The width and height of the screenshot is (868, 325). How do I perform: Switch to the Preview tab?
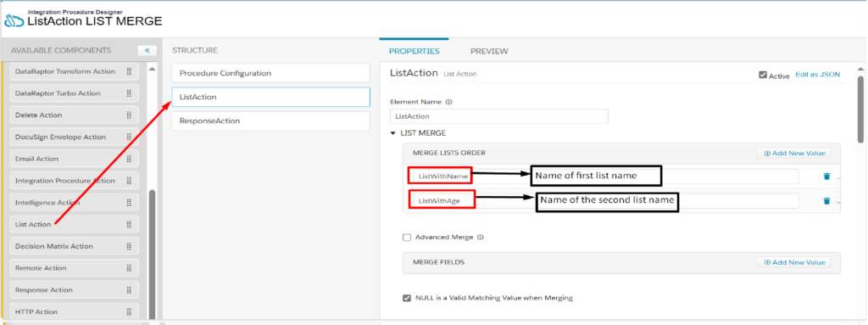(489, 51)
